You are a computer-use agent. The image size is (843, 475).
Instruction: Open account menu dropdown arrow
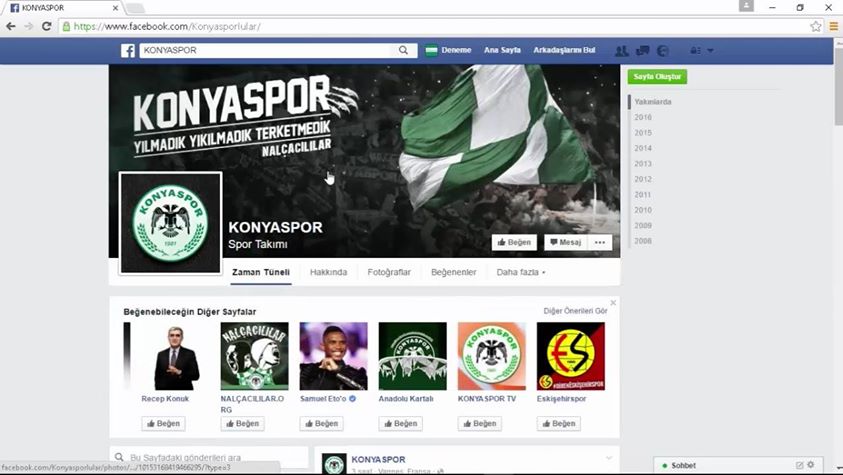point(710,51)
